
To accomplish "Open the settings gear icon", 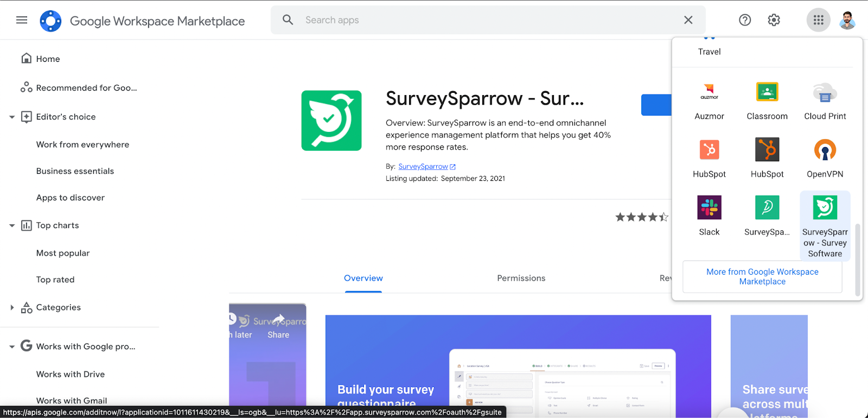I will click(774, 20).
